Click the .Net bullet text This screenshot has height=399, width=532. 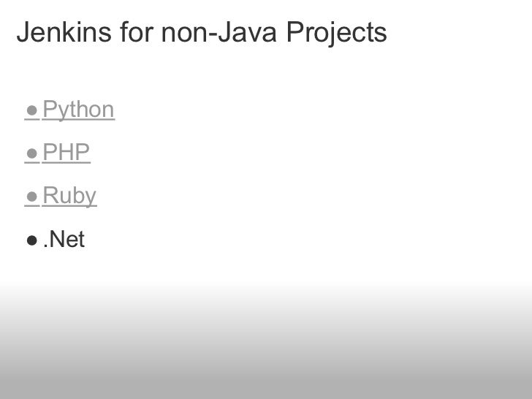[x=64, y=239]
